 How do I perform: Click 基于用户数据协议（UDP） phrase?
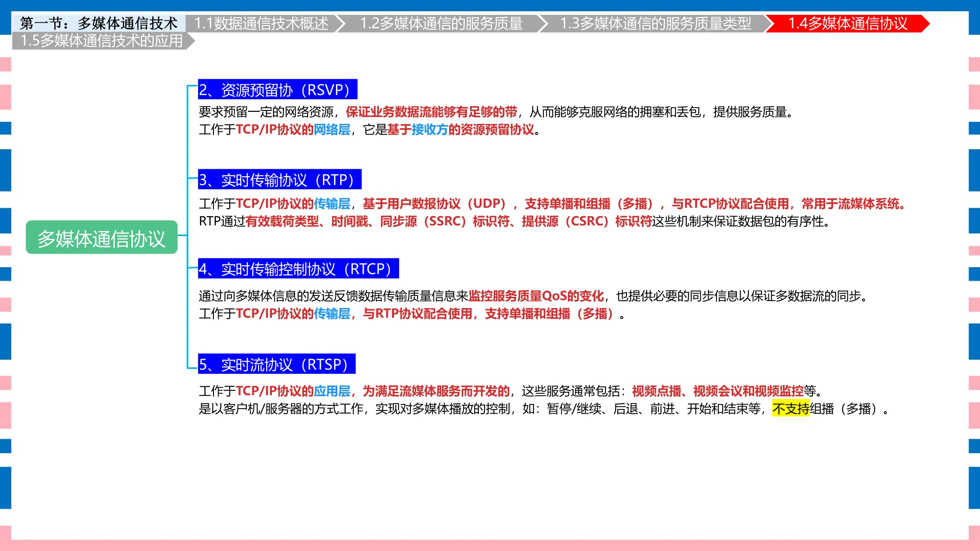click(438, 204)
